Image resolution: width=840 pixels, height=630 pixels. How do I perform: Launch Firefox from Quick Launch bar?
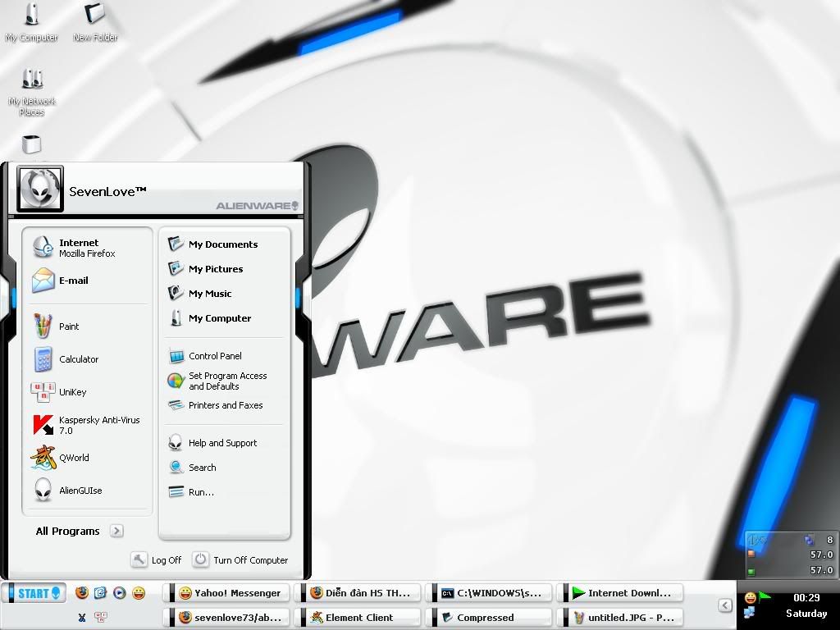pos(82,592)
